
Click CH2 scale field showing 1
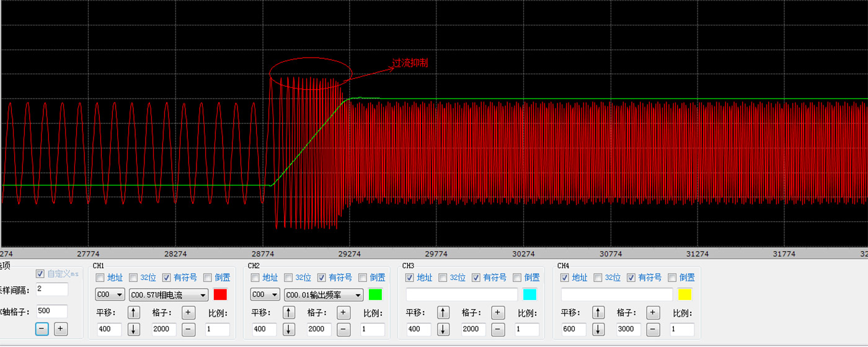click(x=372, y=329)
